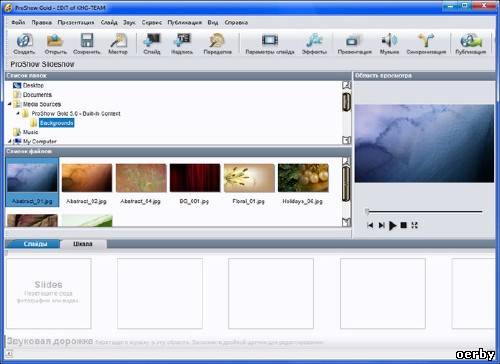Collapse the Media Sources tree node

click(x=10, y=104)
